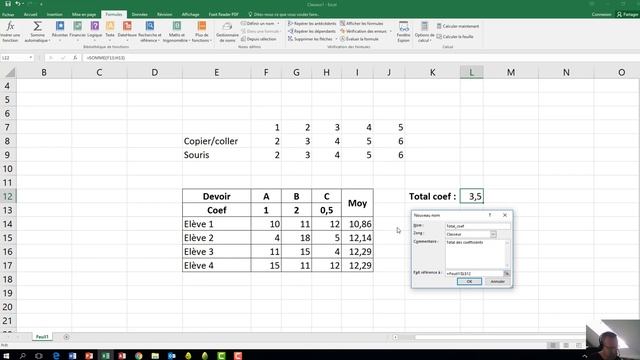Click Annuler in the Nouveau nom dialog
The height and width of the screenshot is (360, 640).
click(497, 282)
